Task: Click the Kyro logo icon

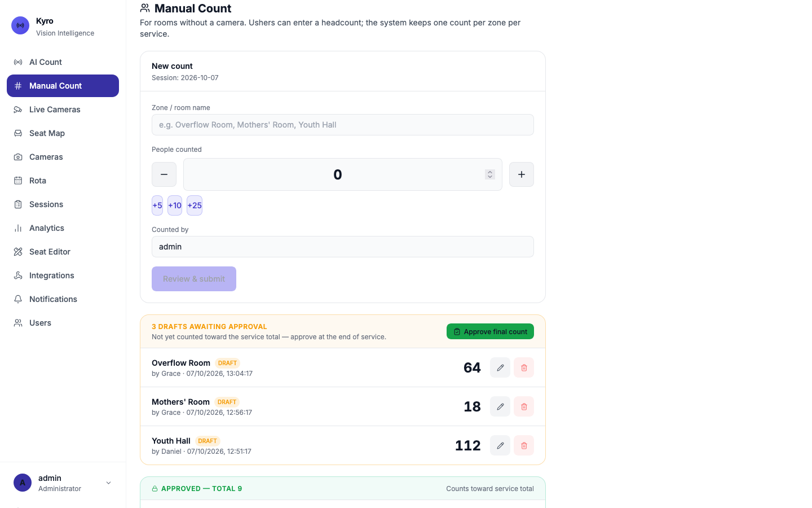Action: (x=20, y=25)
